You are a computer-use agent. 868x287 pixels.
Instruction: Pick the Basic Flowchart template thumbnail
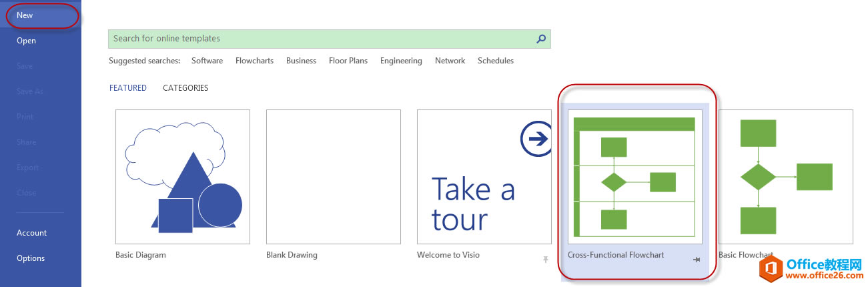tap(785, 177)
